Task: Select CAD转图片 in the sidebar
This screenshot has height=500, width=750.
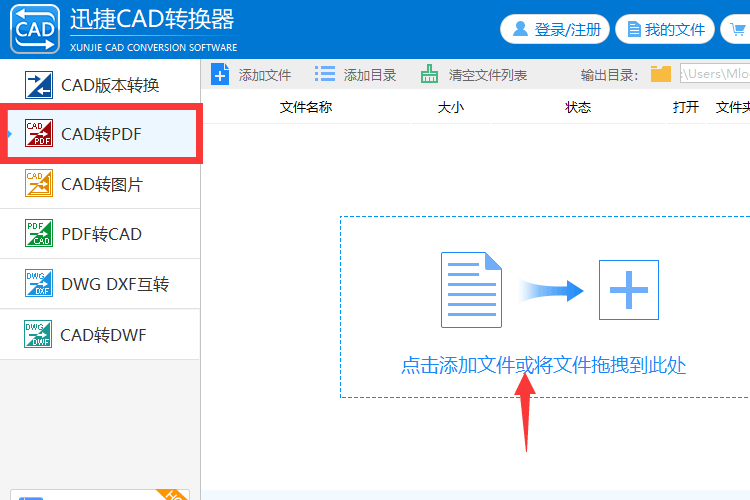Action: click(100, 184)
